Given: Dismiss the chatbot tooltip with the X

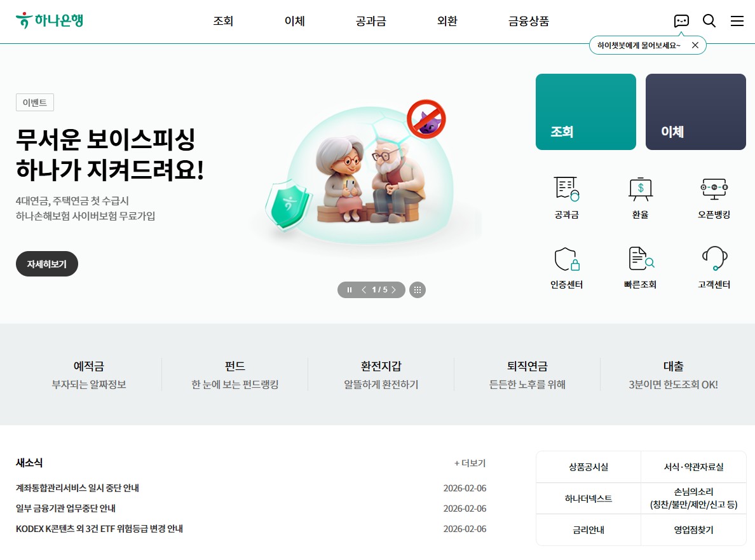Looking at the screenshot, I should pos(695,44).
